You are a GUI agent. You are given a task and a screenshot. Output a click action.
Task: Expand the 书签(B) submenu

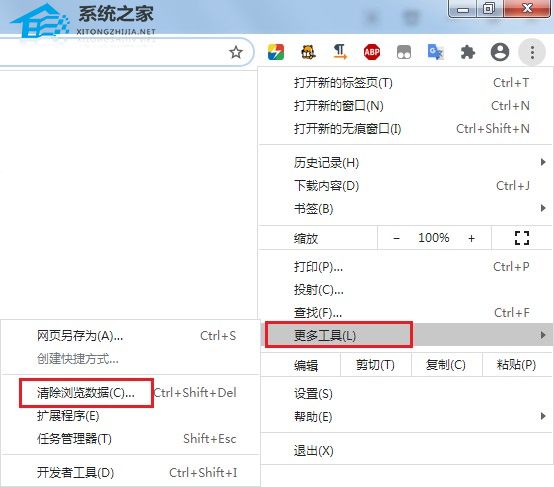point(406,209)
